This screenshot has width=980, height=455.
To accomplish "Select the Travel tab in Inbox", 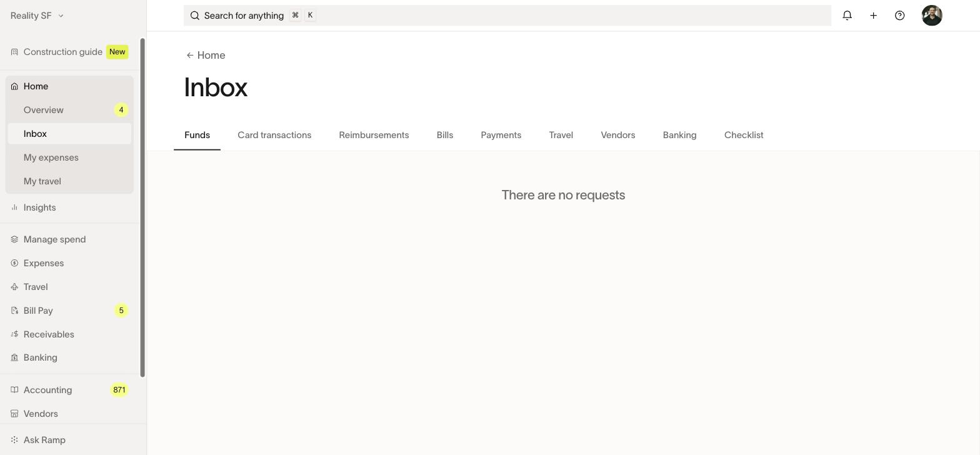I will [x=561, y=135].
